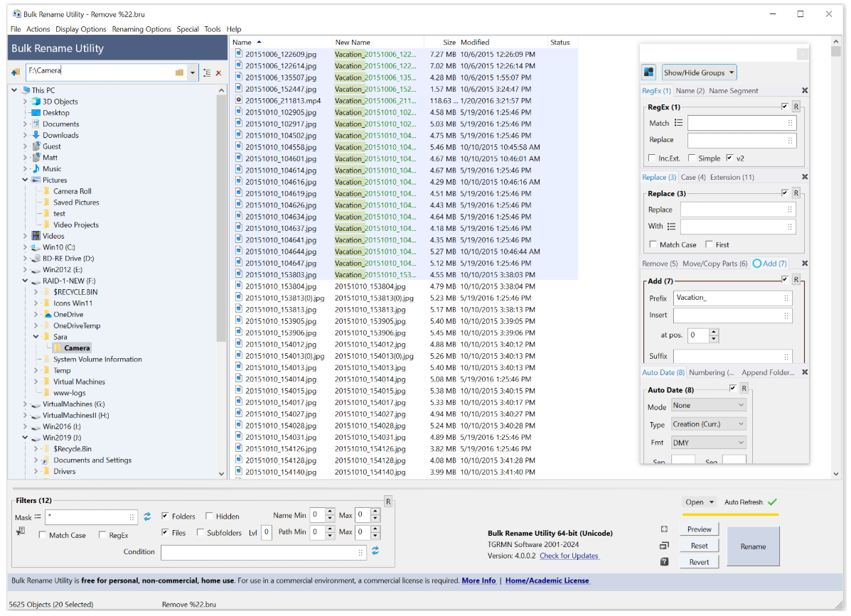The image size is (851, 616).
Task: Close the Replace group row with X
Action: click(805, 177)
